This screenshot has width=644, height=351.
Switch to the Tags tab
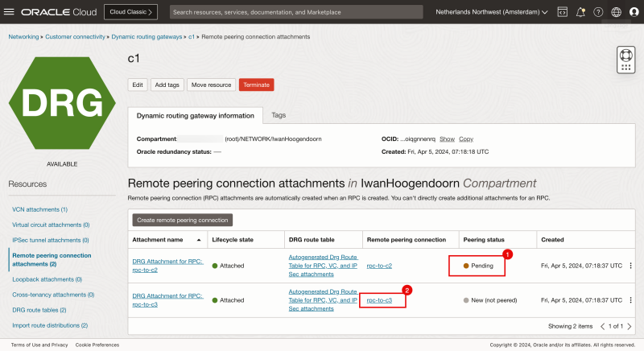click(279, 115)
